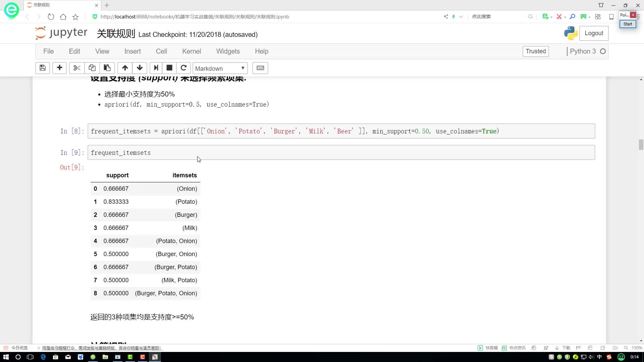
Task: Insert cell below using the plus icon
Action: point(59,68)
